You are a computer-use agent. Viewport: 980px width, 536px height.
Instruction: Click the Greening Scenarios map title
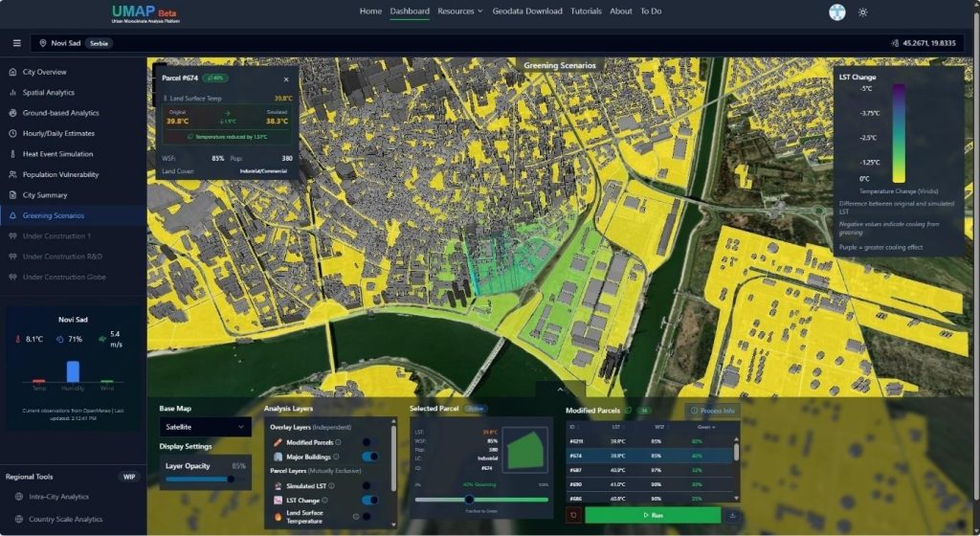click(560, 65)
